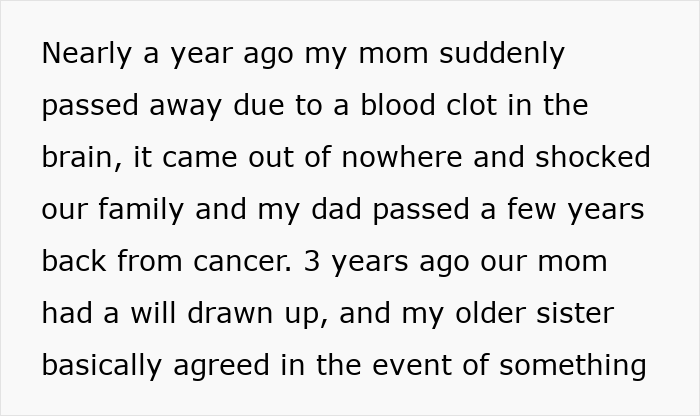Click the word "sister"

pos(576,313)
